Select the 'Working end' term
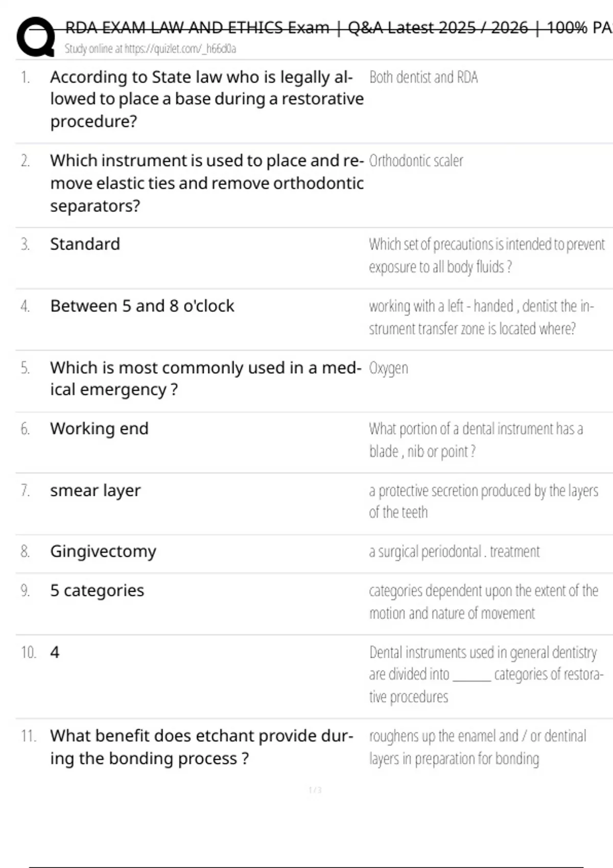Screen dimensions: 613x868 (99, 429)
